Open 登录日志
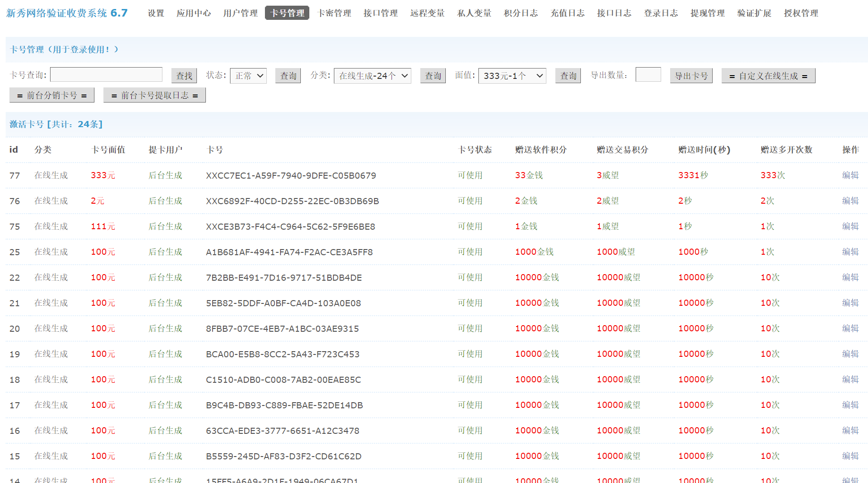The image size is (868, 483). pyautogui.click(x=661, y=13)
